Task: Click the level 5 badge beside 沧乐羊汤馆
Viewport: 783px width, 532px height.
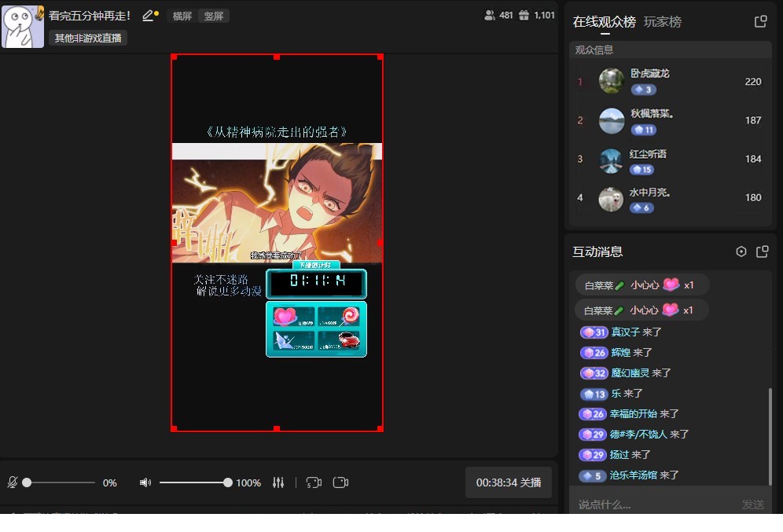Action: pos(592,475)
